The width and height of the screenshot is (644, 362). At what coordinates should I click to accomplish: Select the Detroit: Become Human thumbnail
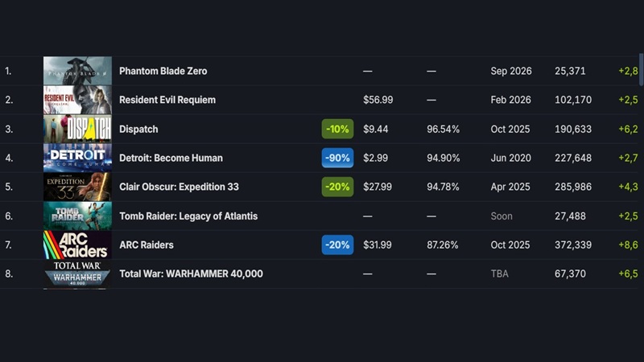pyautogui.click(x=77, y=158)
